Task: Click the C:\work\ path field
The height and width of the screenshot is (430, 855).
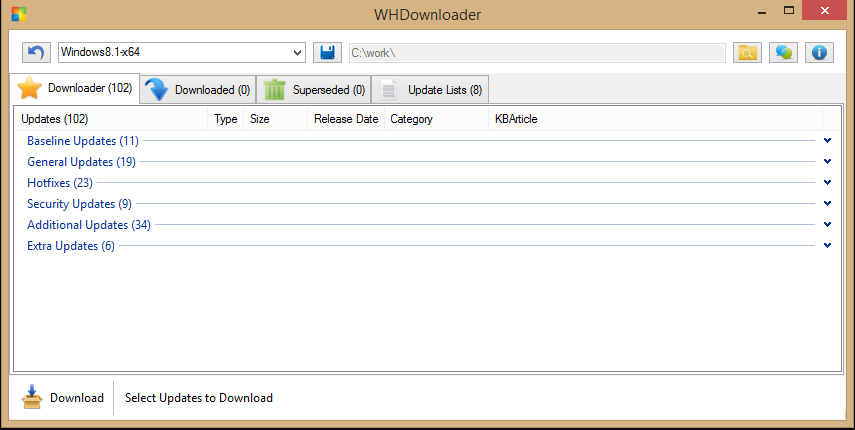Action: click(x=537, y=53)
